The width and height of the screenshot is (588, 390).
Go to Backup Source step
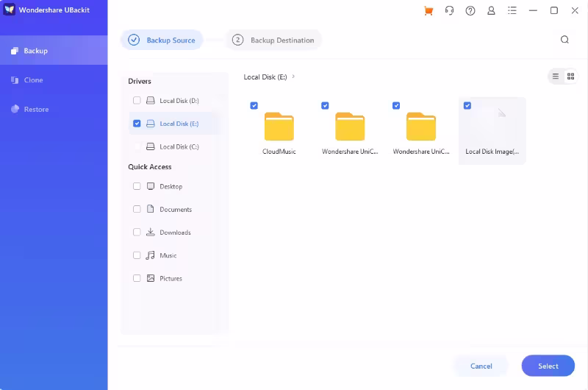(x=162, y=40)
